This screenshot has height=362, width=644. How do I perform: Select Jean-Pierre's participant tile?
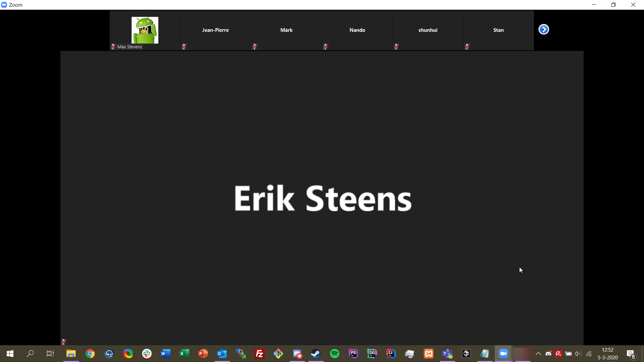pos(215,30)
